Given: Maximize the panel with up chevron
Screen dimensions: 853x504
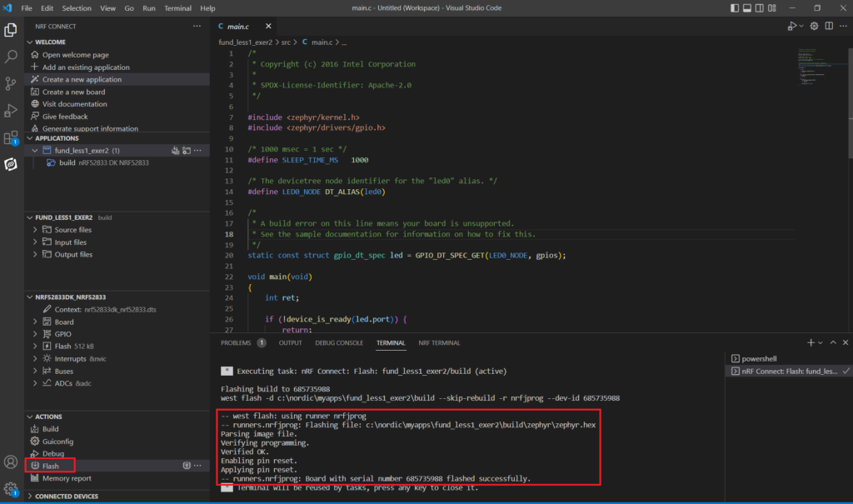Looking at the screenshot, I should (x=833, y=342).
